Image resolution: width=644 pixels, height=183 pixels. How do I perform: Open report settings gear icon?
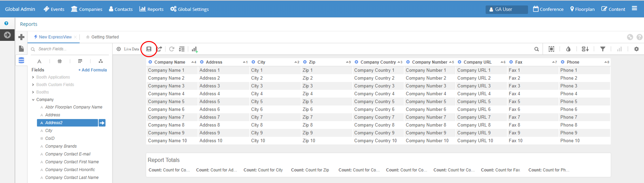636,49
